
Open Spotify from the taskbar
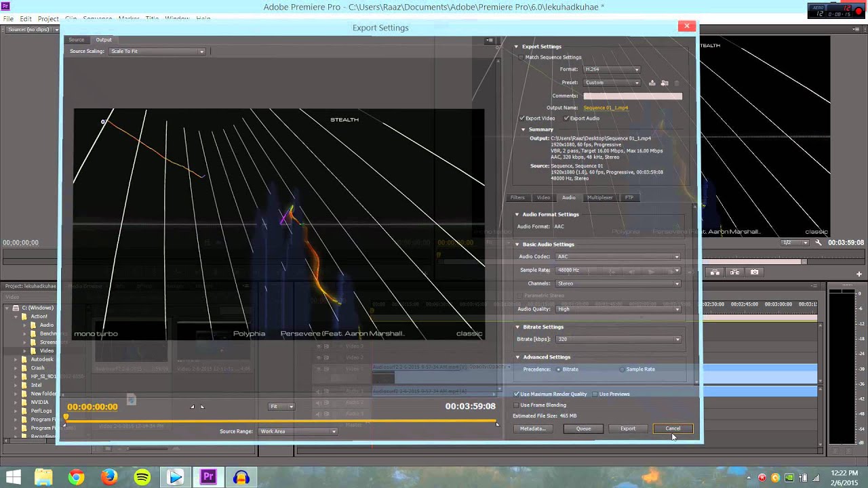(142, 477)
